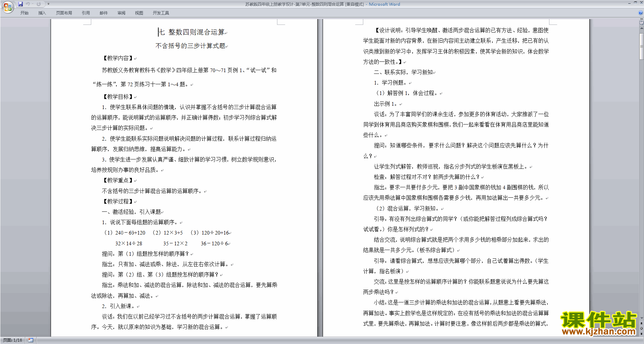Expand the Undo history dropdown arrow

coord(33,4)
